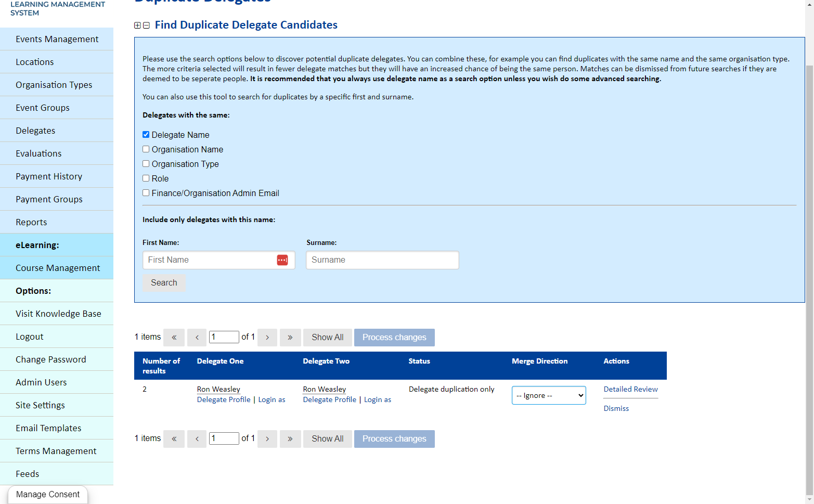Go to Payment History menu item

click(x=57, y=176)
